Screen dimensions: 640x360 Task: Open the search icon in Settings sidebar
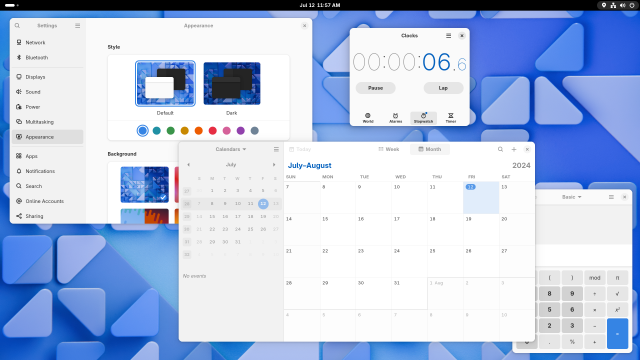coord(17,26)
